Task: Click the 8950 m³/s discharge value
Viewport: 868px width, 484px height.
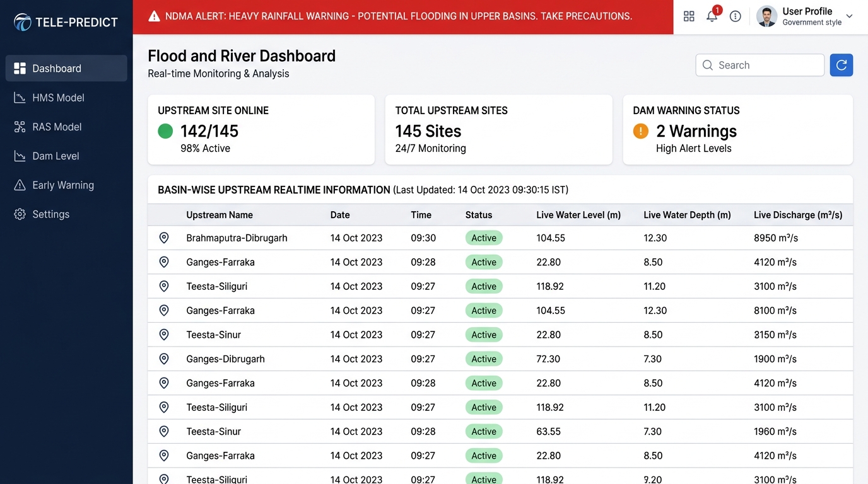Action: point(775,238)
